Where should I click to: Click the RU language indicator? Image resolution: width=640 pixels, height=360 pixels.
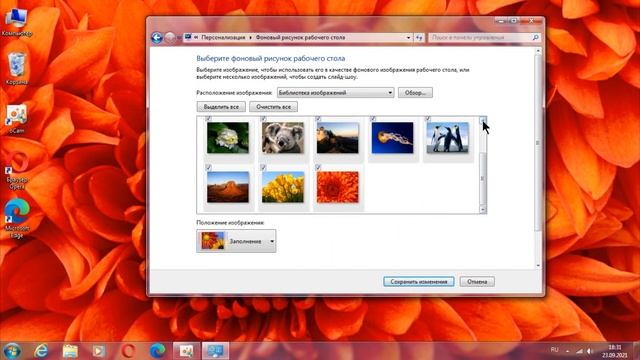[554, 350]
